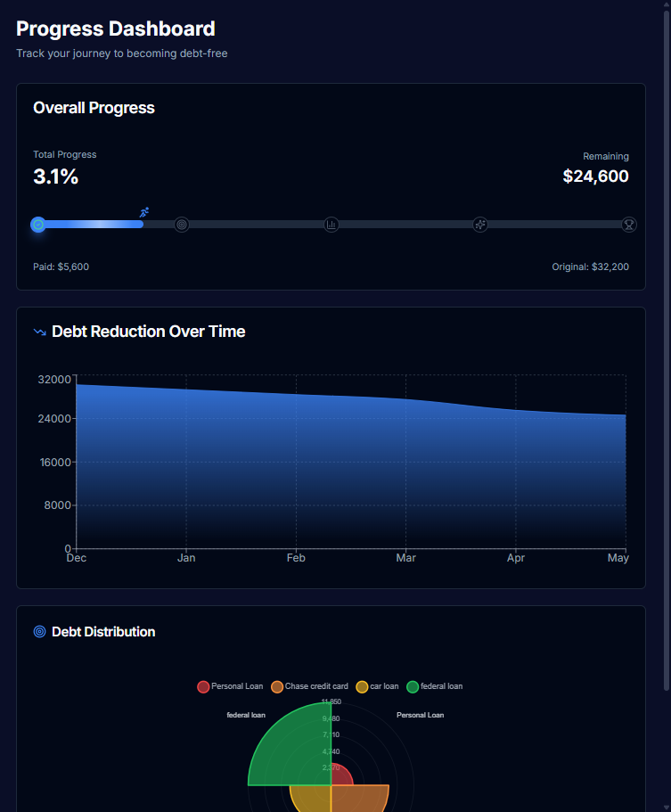671x812 pixels.
Task: Click the bar chart milestone icon
Action: [x=331, y=225]
